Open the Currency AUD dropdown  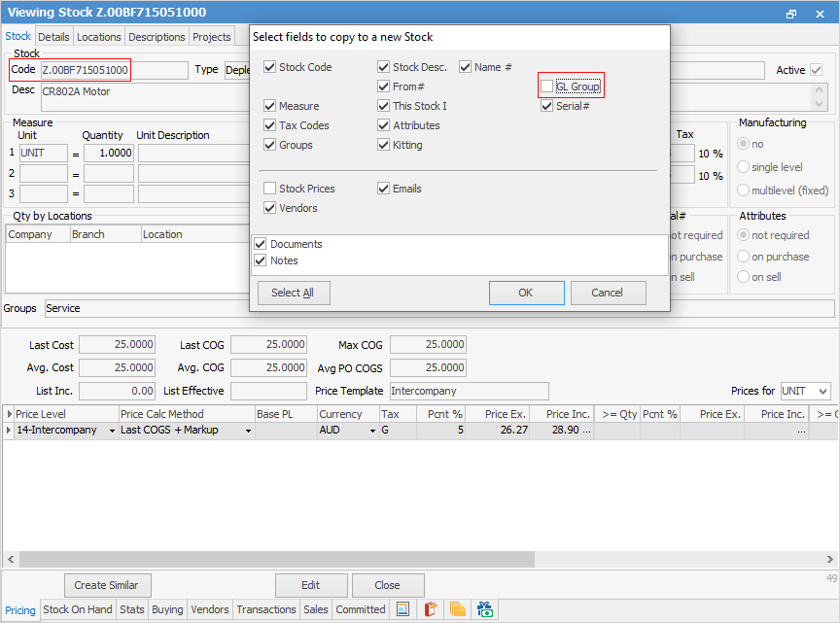pyautogui.click(x=370, y=431)
